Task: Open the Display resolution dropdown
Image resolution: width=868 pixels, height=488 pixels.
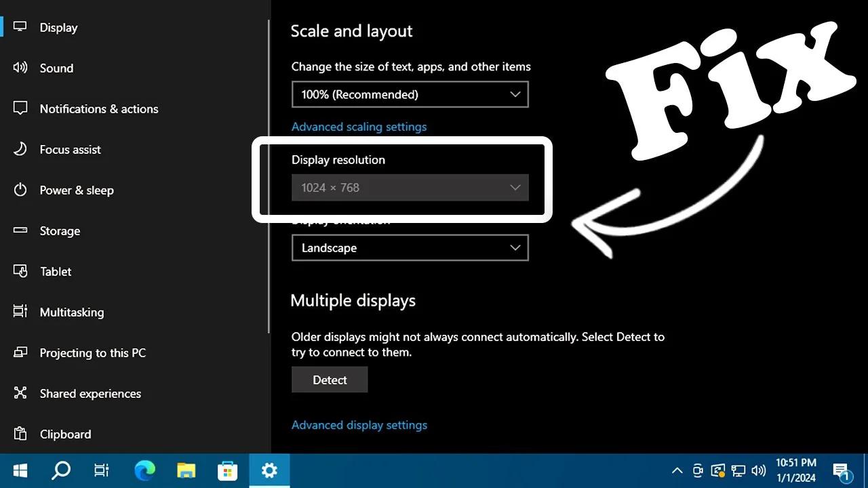Action: click(410, 187)
